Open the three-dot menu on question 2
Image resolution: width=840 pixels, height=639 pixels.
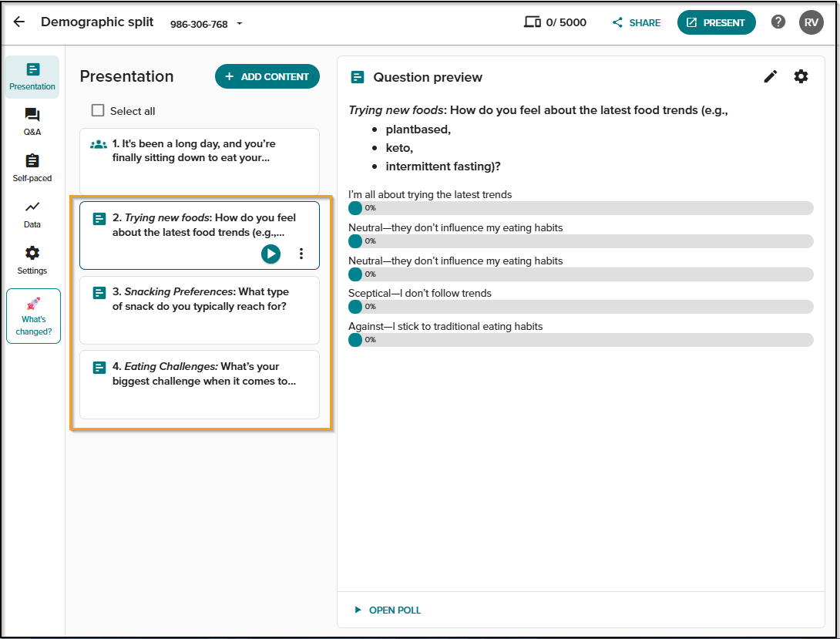pyautogui.click(x=301, y=254)
